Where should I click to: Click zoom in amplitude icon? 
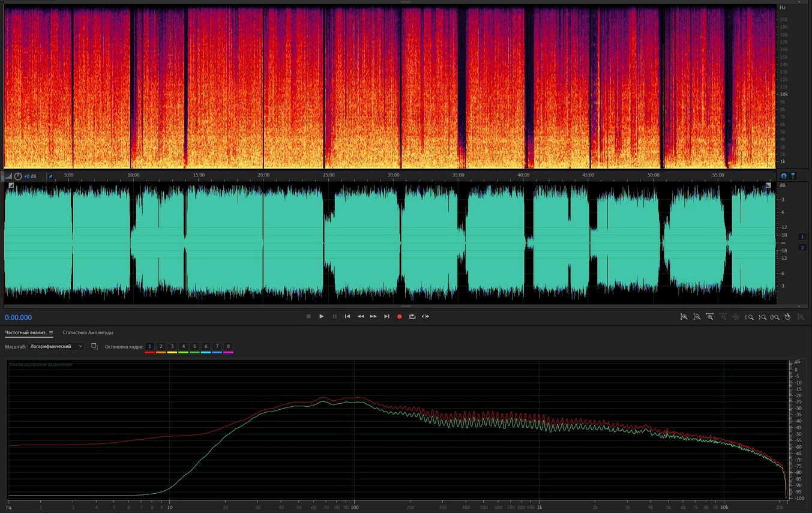(x=684, y=317)
